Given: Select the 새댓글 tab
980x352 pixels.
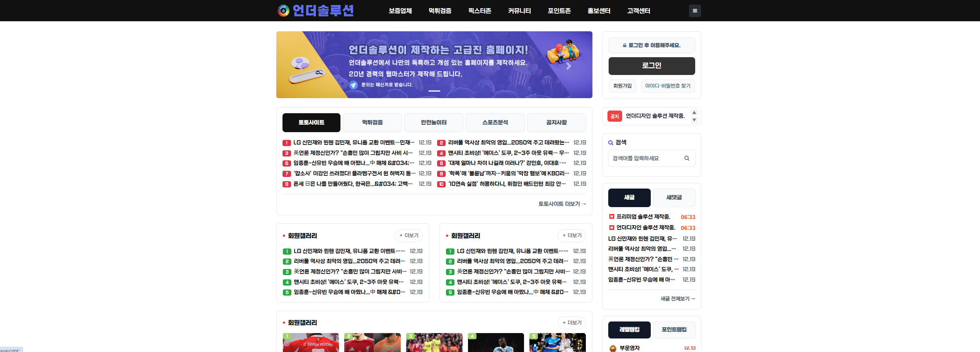Looking at the screenshot, I should (674, 197).
